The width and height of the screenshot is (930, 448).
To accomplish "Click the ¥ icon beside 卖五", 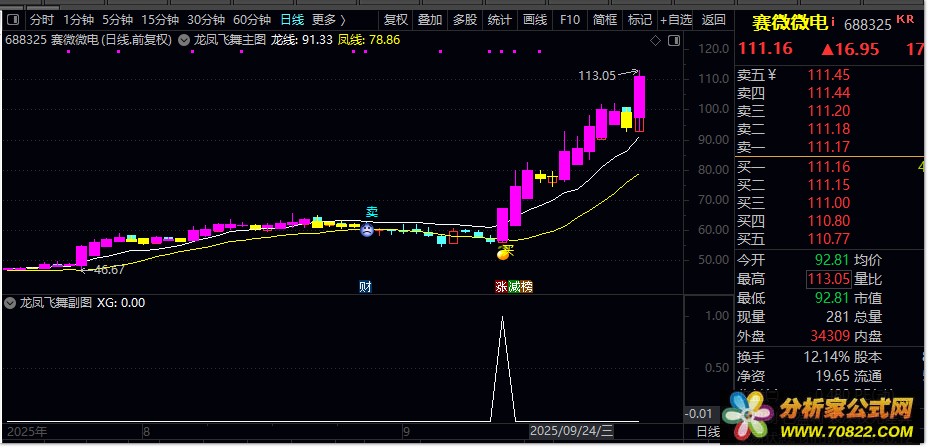I will (772, 75).
